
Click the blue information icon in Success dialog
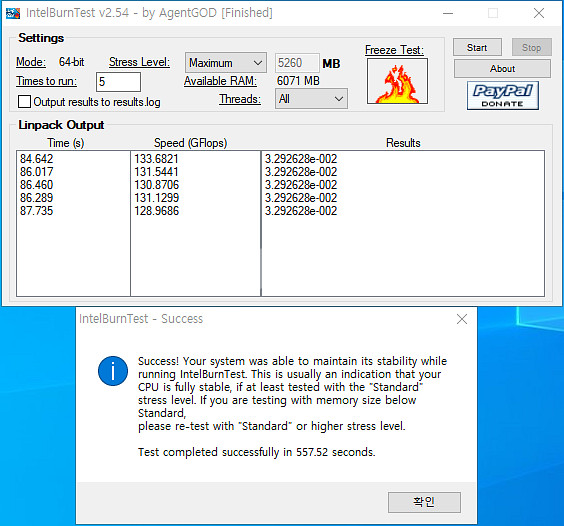pyautogui.click(x=113, y=371)
